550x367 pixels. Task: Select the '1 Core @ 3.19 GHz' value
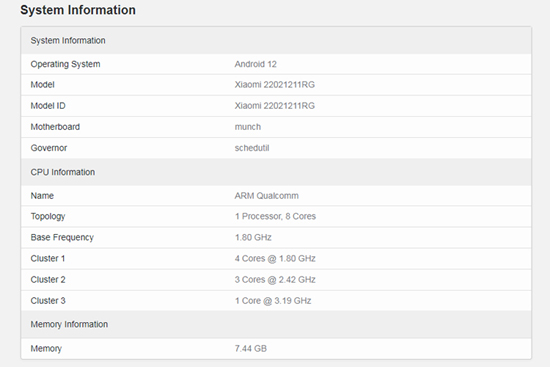click(273, 301)
